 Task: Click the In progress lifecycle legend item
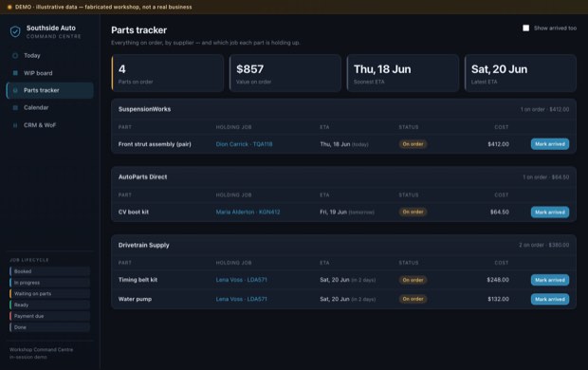pos(50,283)
